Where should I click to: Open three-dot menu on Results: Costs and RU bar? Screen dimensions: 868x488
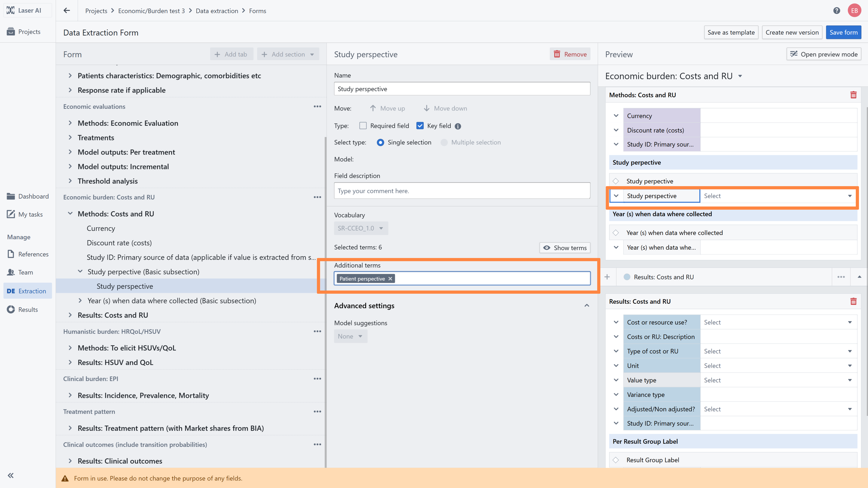click(x=841, y=277)
